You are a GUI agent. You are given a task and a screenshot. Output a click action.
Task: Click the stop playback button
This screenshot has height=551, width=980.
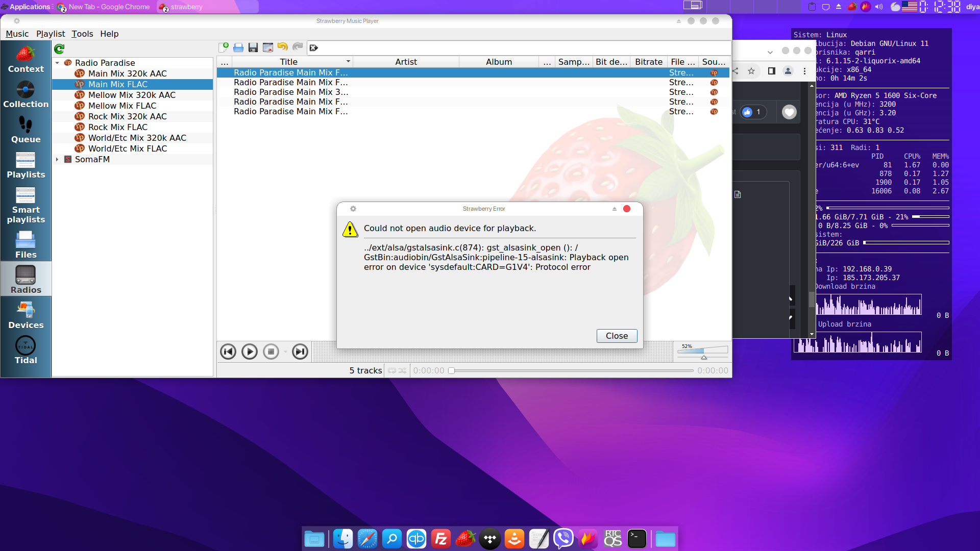coord(271,352)
